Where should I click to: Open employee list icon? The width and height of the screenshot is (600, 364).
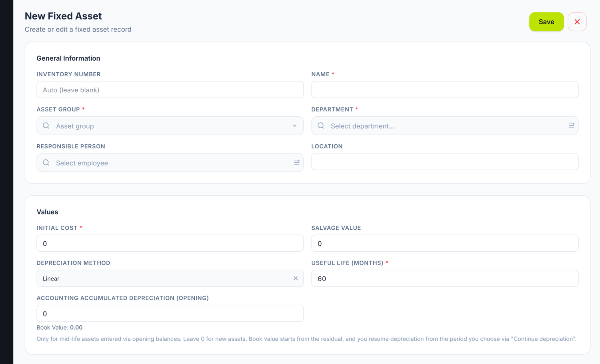tap(297, 163)
